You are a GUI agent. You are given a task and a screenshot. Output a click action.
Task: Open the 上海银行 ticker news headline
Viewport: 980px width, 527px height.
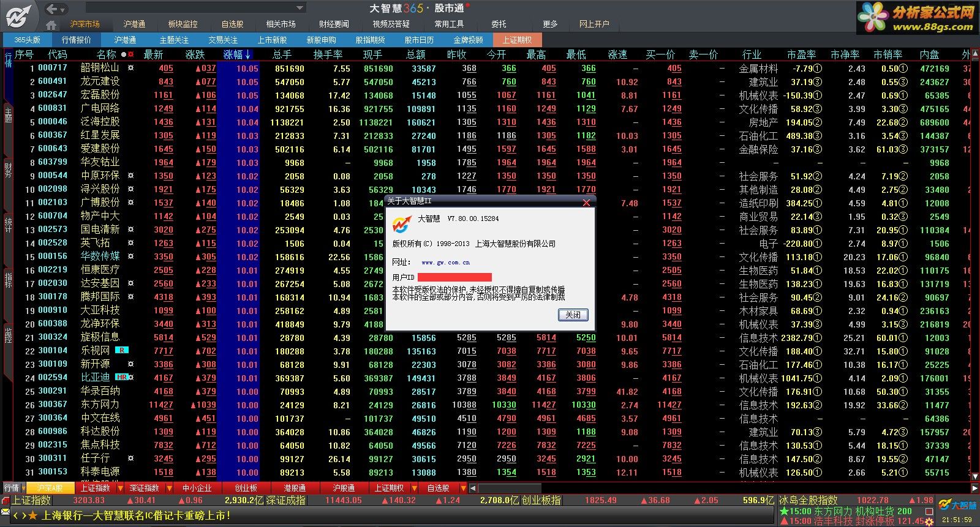point(136,516)
